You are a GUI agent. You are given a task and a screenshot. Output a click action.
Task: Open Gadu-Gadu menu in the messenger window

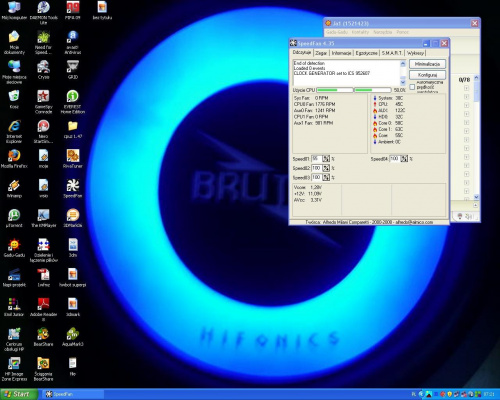[x=337, y=32]
